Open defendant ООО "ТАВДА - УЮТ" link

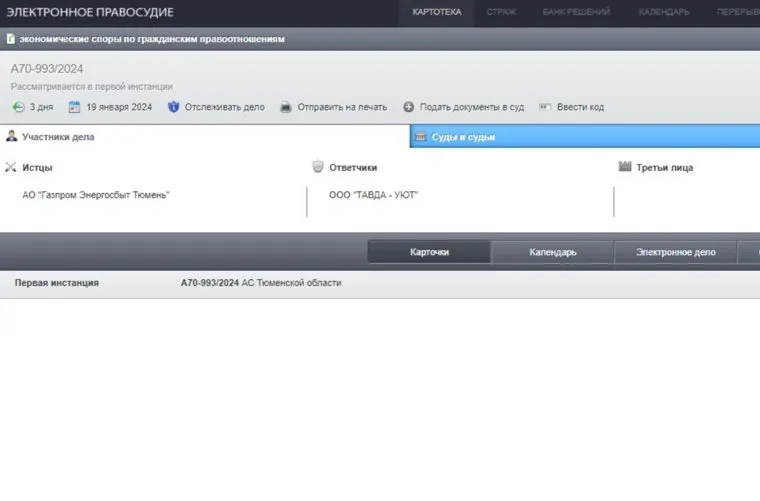(373, 195)
